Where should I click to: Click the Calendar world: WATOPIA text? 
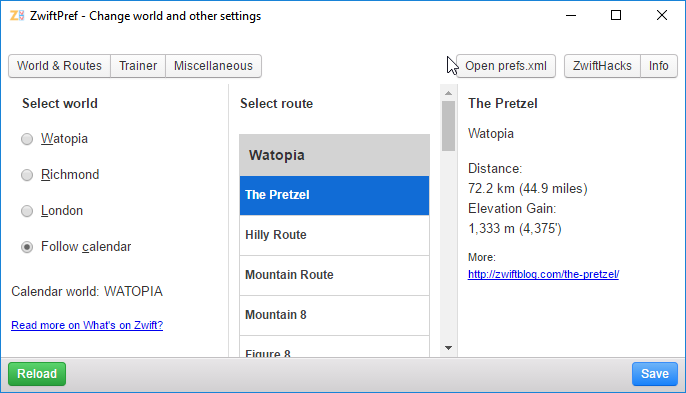coord(87,291)
